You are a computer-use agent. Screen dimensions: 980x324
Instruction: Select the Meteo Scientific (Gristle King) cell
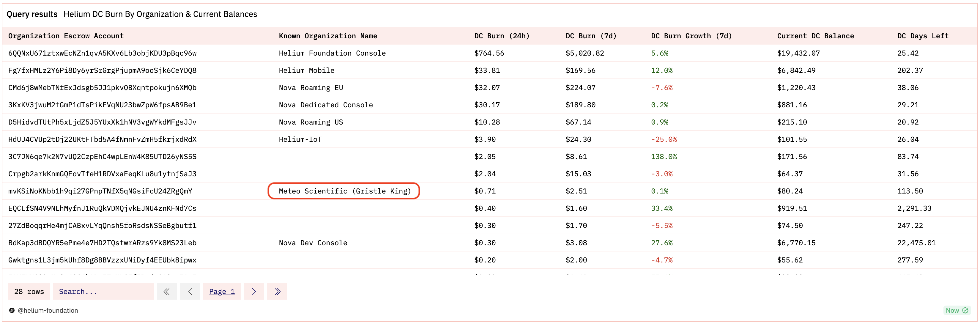(344, 191)
